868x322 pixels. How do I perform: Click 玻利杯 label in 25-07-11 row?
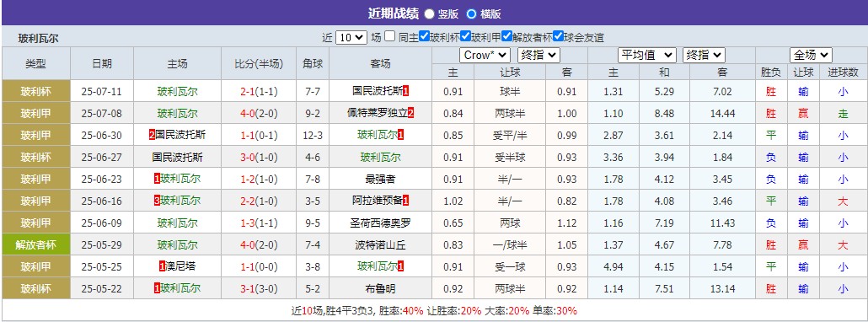point(36,91)
